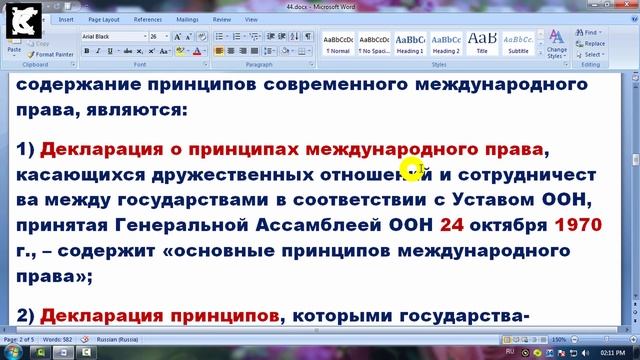This screenshot has height=360, width=640.
Task: Open line spacing options
Action: coord(269,51)
